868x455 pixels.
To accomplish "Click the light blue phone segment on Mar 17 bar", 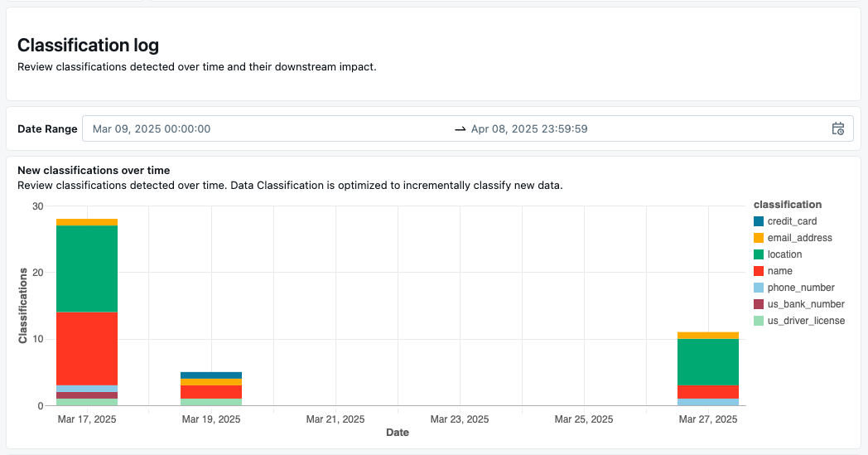I will (87, 389).
